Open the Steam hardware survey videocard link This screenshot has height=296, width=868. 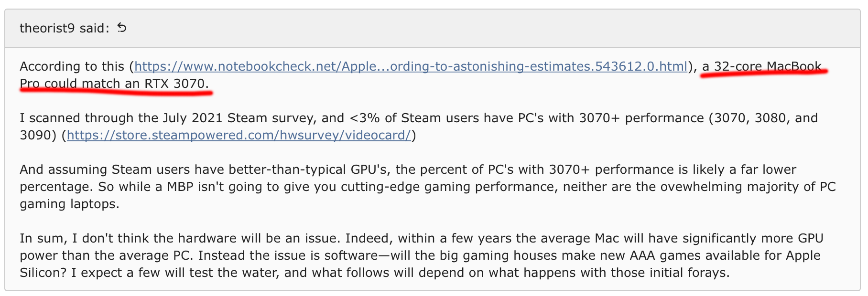pos(239,135)
